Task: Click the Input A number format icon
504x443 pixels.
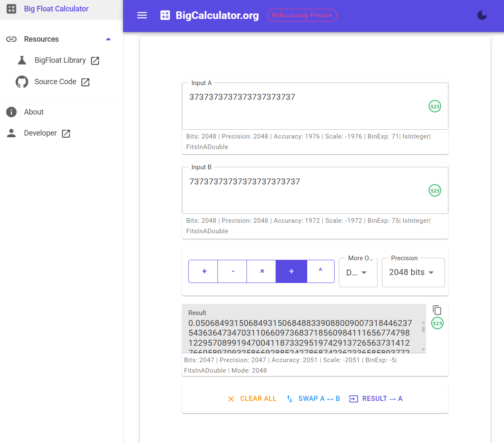Action: coord(434,106)
